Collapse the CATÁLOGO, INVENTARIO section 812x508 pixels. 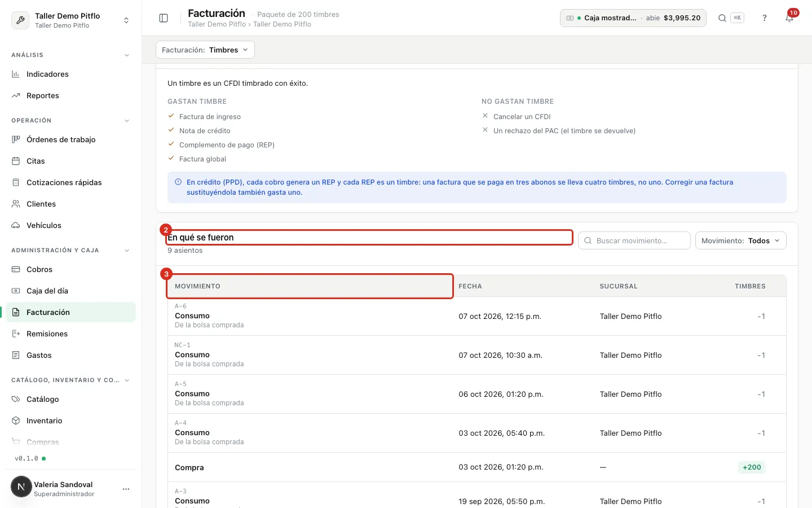point(127,380)
